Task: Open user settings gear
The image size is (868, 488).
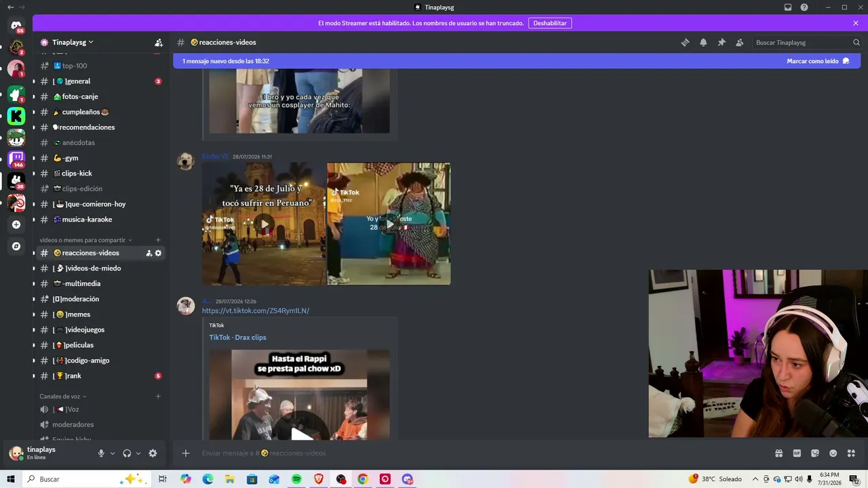Action: click(x=153, y=453)
